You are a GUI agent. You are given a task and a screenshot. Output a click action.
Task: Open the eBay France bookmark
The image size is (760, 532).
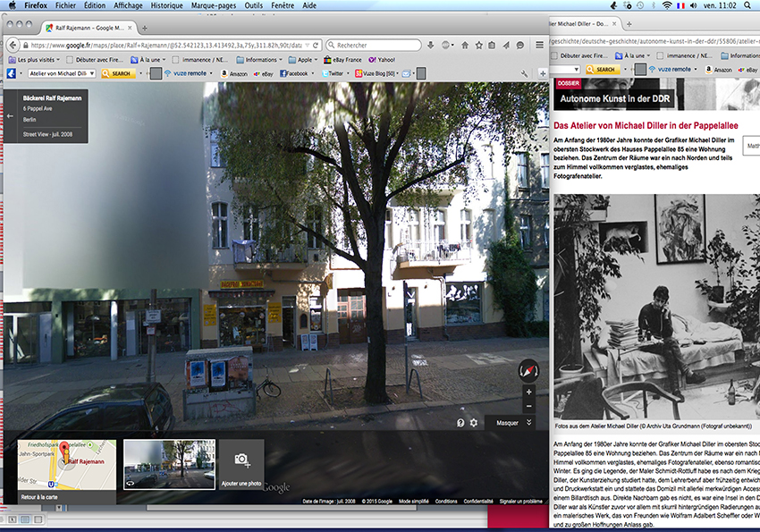tap(342, 60)
